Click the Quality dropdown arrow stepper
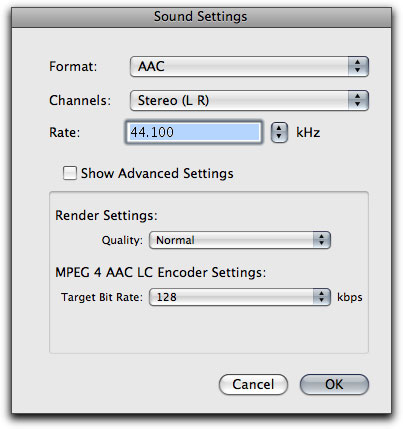This screenshot has width=403, height=429. click(322, 240)
